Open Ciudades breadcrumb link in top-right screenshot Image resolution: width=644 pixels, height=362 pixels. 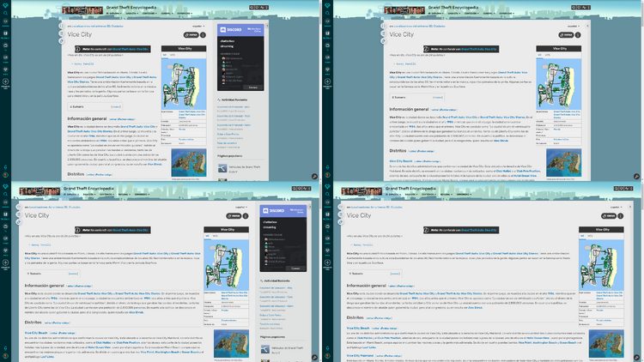[x=440, y=26]
